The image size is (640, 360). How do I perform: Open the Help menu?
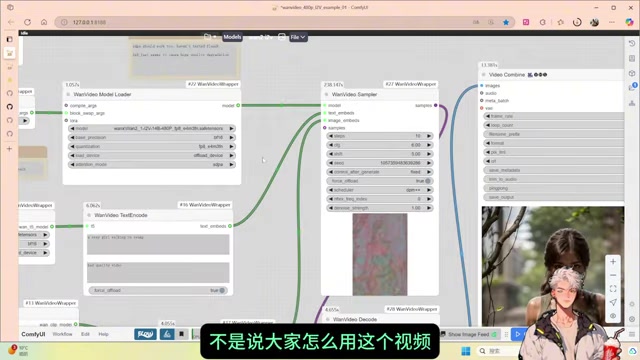tap(103, 334)
